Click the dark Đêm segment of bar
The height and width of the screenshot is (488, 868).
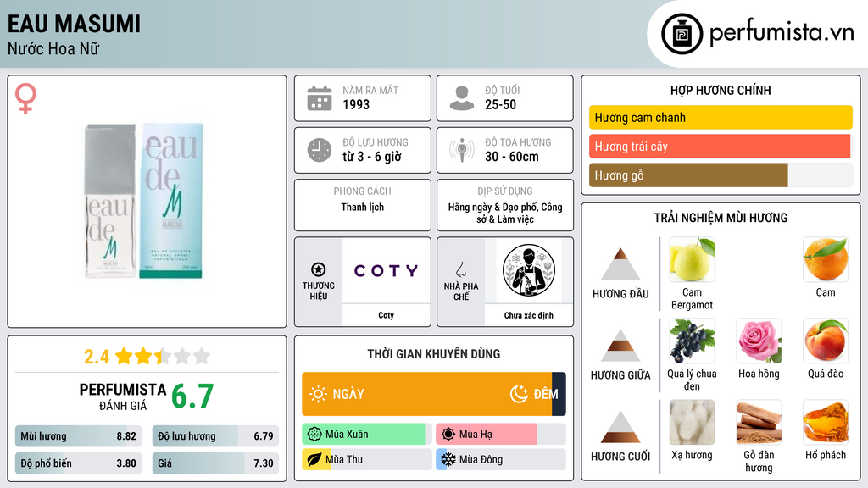[559, 394]
